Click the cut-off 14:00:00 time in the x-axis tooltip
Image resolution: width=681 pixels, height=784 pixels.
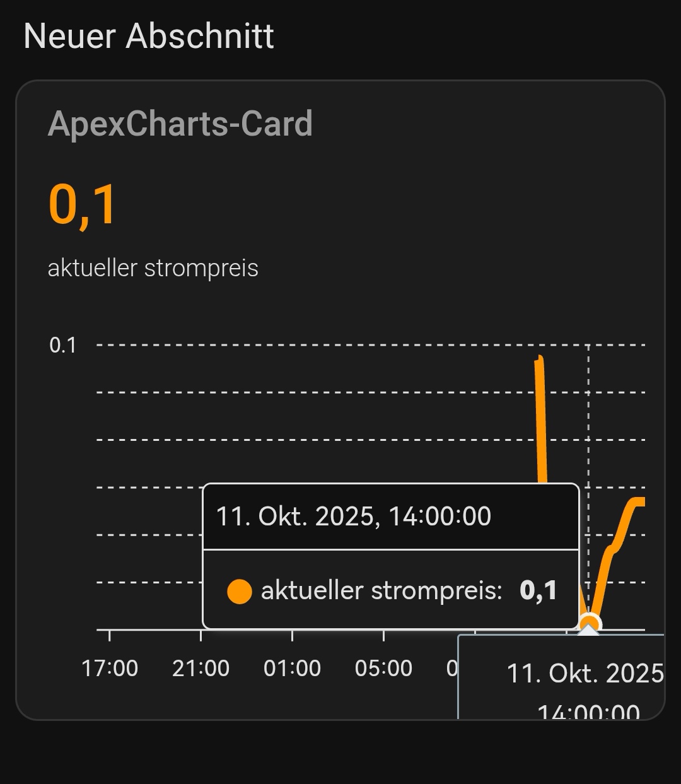pos(588,712)
